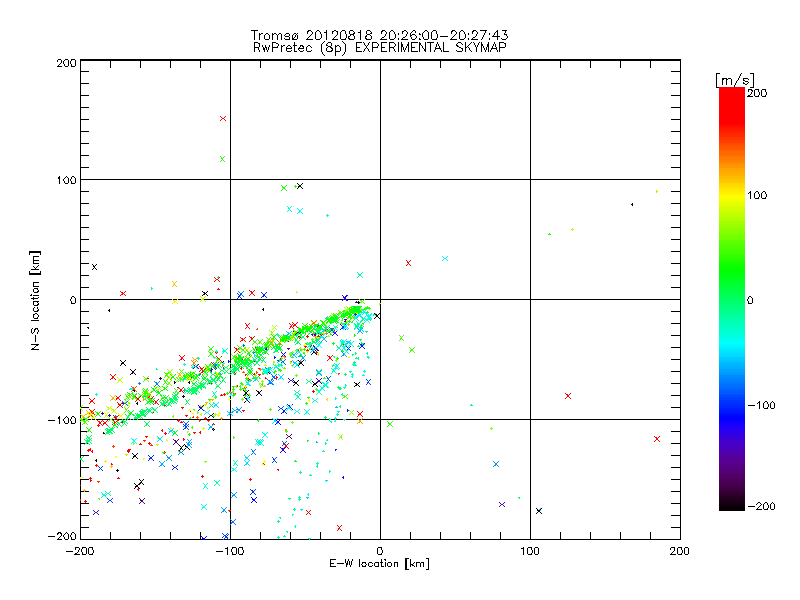Screen dimensions: 800x600
Task: Select cyan x marker near E-W 40, N-S 35
Action: point(444,259)
